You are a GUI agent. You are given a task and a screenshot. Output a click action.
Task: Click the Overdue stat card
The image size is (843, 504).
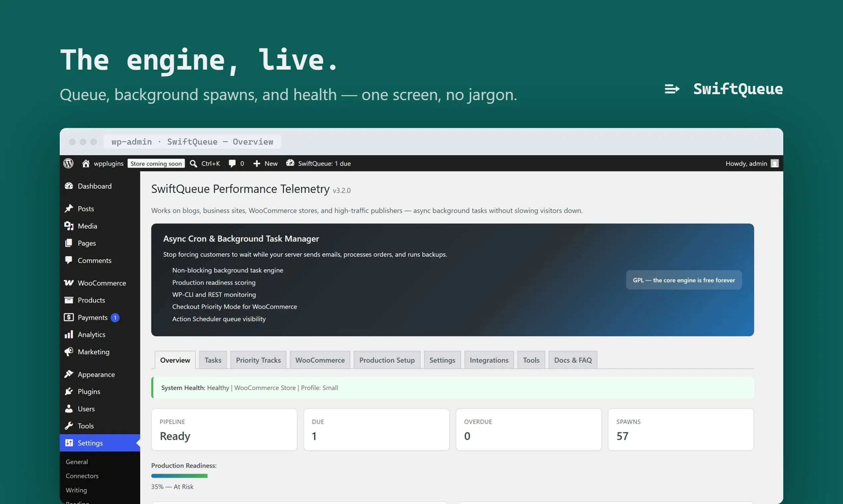(529, 430)
